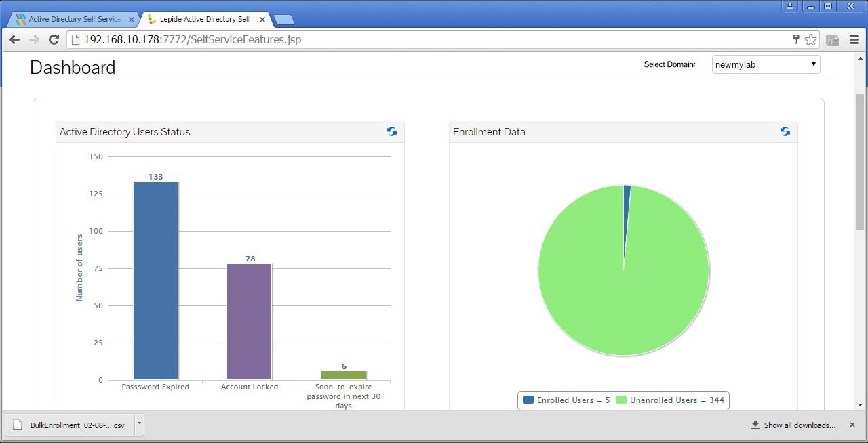Refresh the Active Directory Users Status chart

click(x=392, y=131)
